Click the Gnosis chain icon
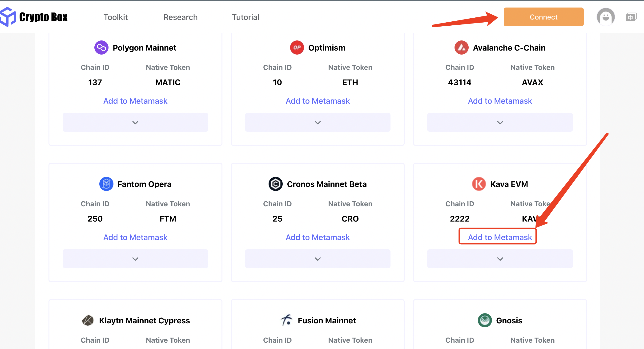 coord(484,320)
